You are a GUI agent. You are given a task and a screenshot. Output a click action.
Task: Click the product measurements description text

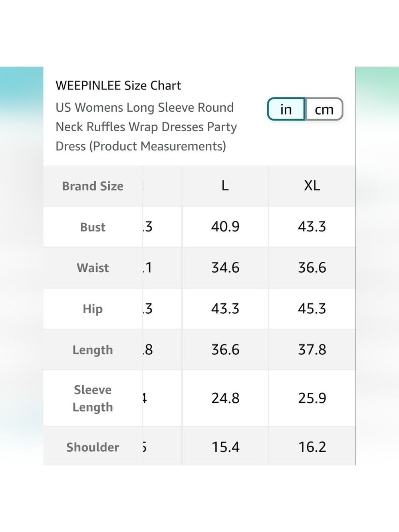coord(146,127)
